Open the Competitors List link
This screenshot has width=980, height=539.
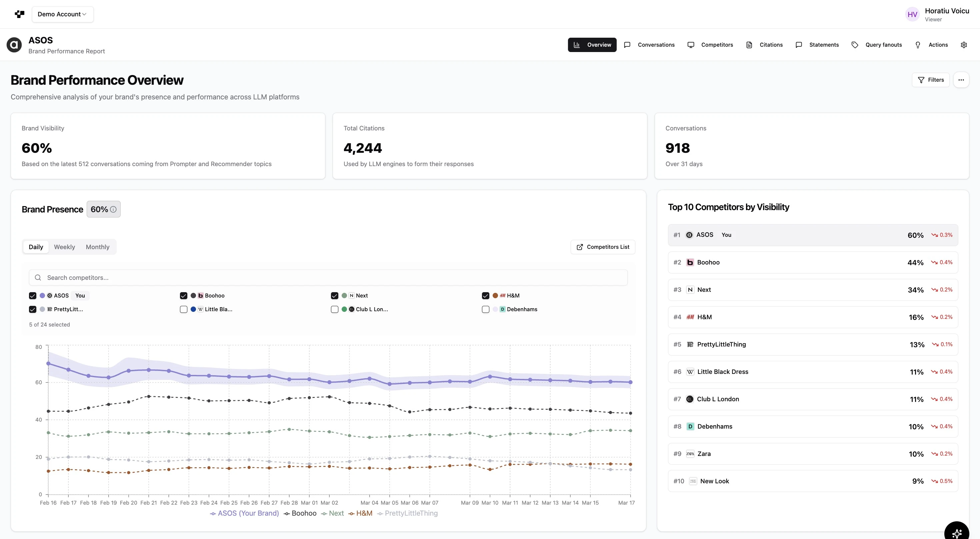click(x=603, y=247)
